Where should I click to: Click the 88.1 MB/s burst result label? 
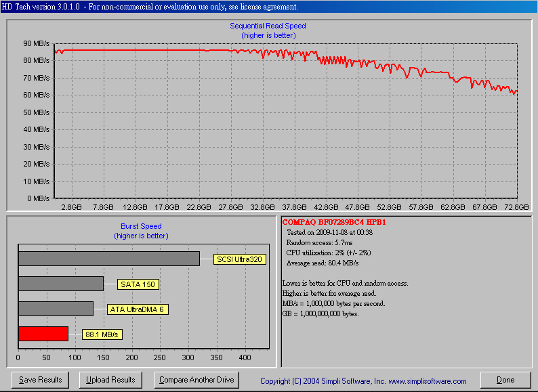point(102,334)
